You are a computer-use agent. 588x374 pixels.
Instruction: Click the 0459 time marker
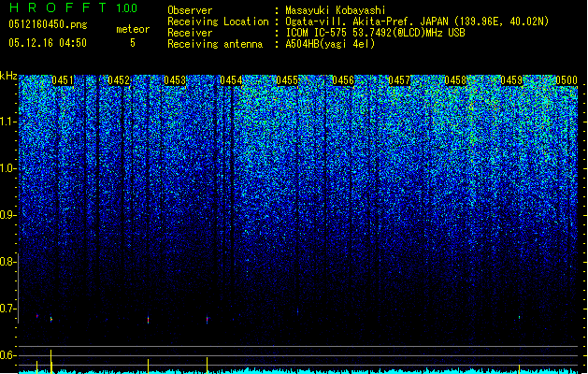click(511, 80)
